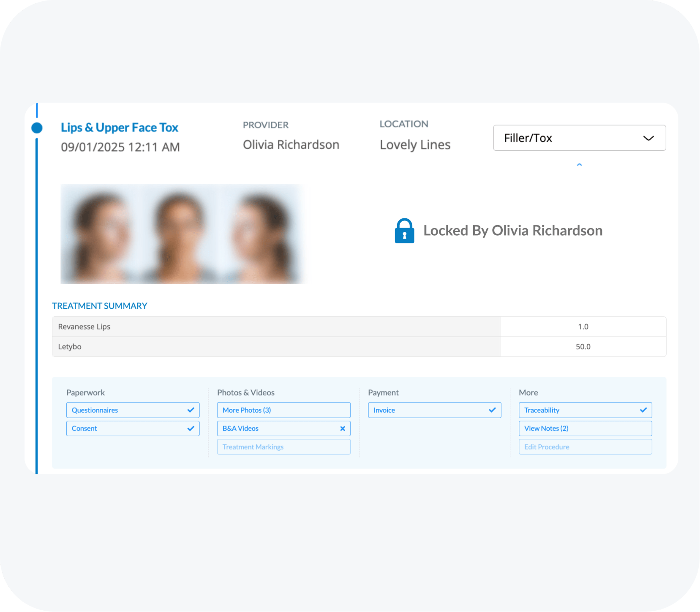Click Edit Procedure button
Screen dimensions: 700x612
point(585,447)
